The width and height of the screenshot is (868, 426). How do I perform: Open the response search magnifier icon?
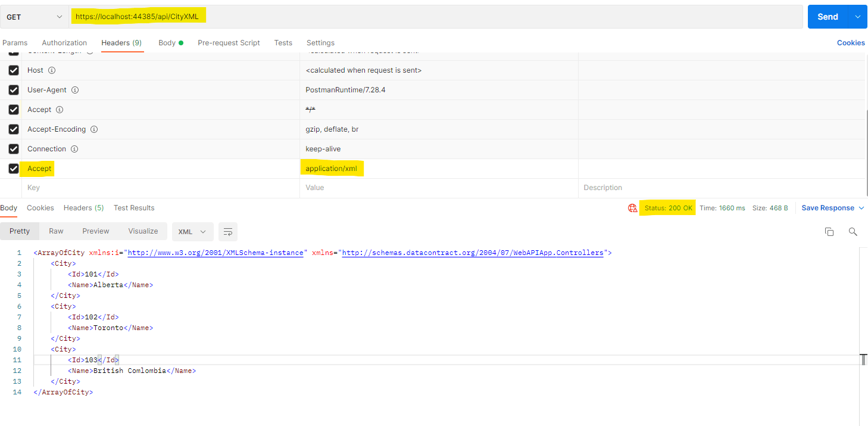(853, 232)
